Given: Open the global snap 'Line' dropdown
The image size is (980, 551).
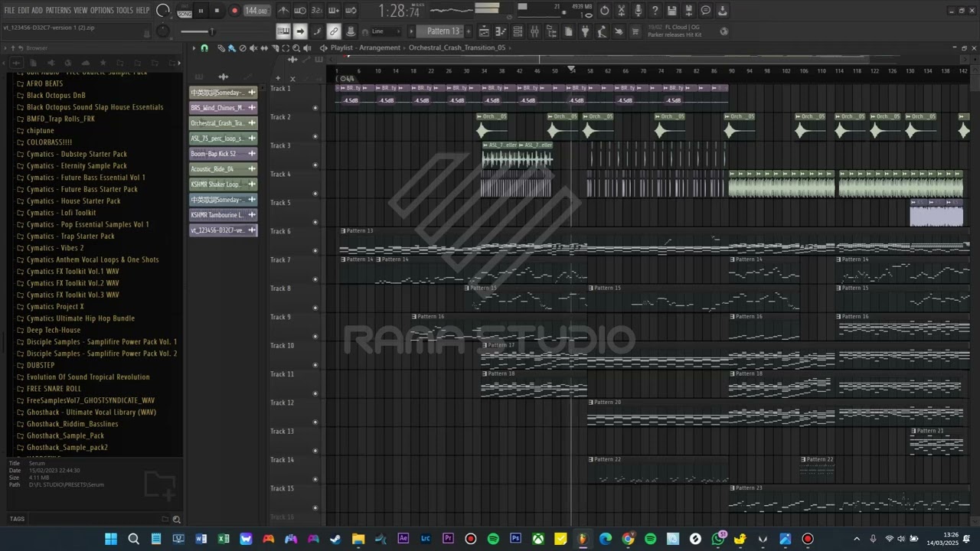Looking at the screenshot, I should (385, 31).
